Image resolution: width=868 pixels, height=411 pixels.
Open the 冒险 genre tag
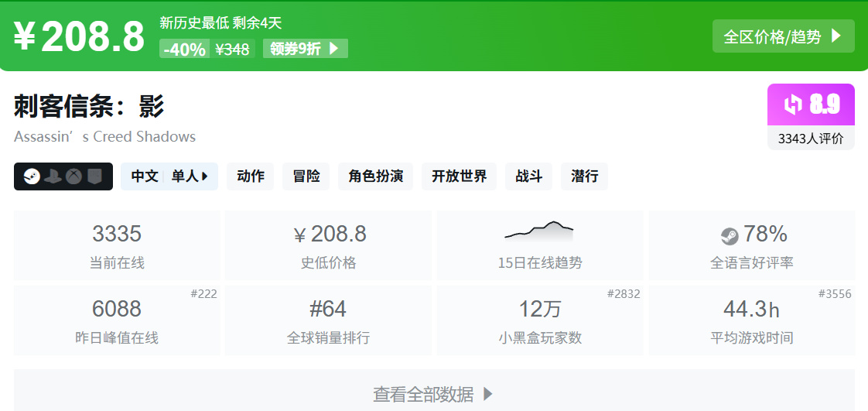click(306, 176)
